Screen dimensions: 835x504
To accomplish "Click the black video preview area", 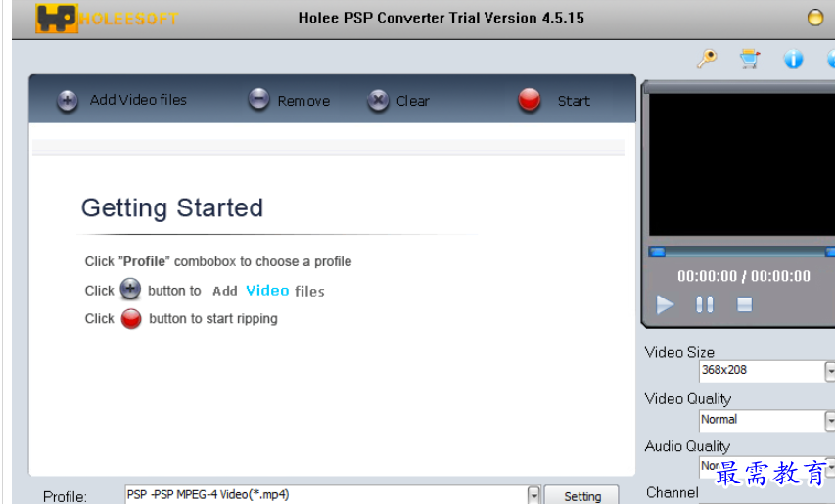I will click(x=742, y=165).
